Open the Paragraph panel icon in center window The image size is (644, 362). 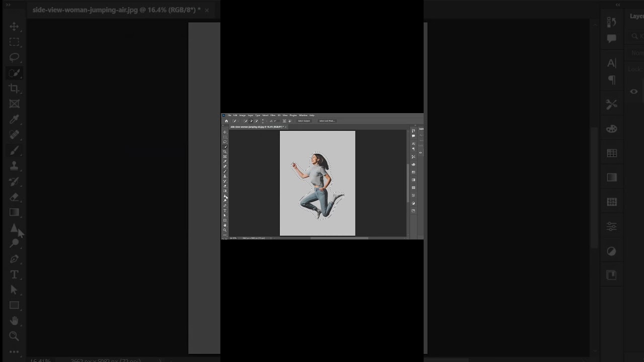pyautogui.click(x=414, y=149)
